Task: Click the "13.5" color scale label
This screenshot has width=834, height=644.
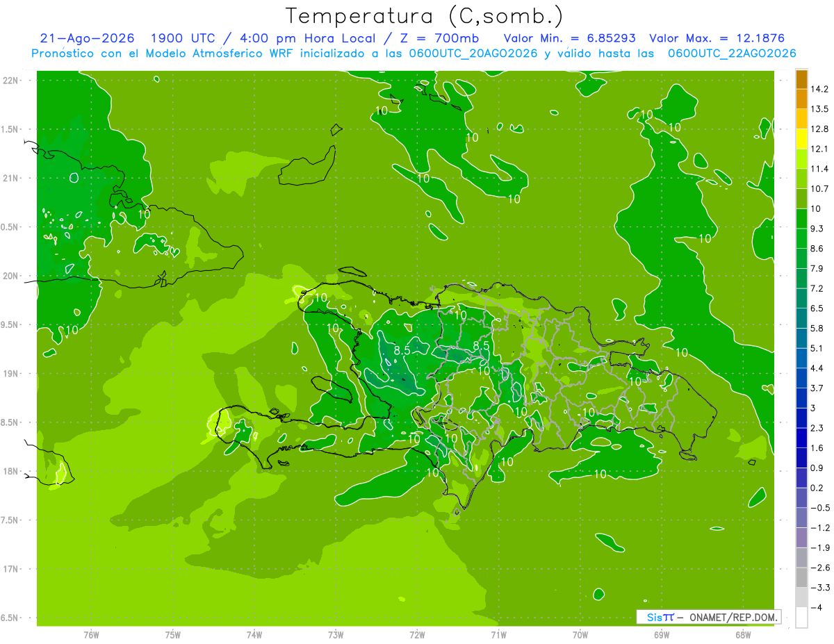Action: [x=819, y=109]
